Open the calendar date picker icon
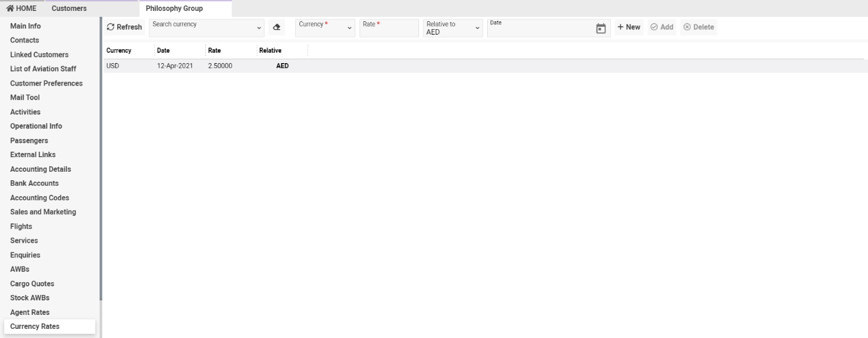This screenshot has height=338, width=868. click(x=601, y=28)
